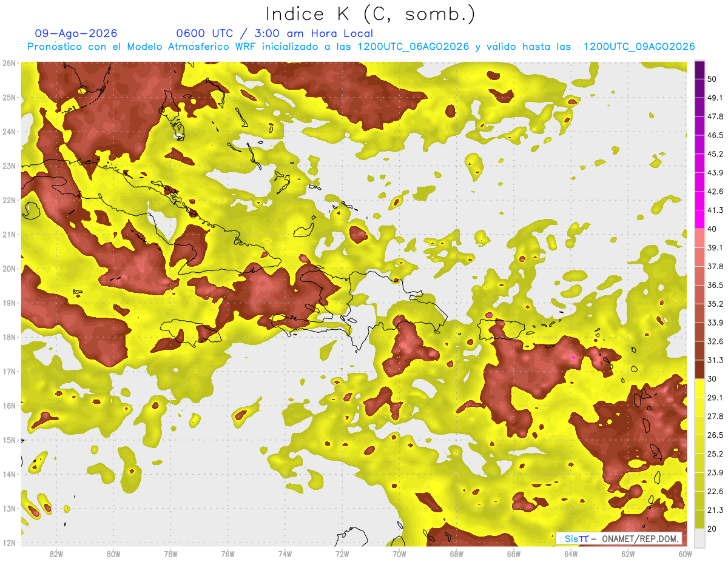This screenshot has height=562, width=728.
Task: Select the colorbar value "39.1"
Action: (716, 247)
